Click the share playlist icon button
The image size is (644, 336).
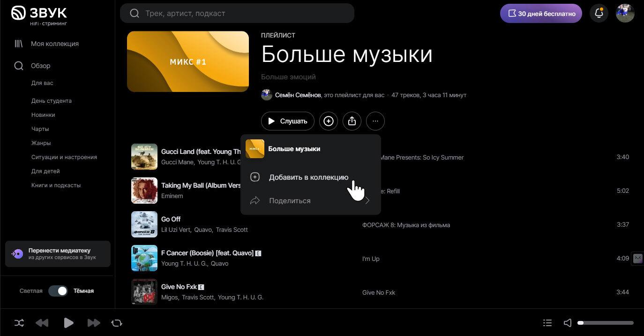352,121
